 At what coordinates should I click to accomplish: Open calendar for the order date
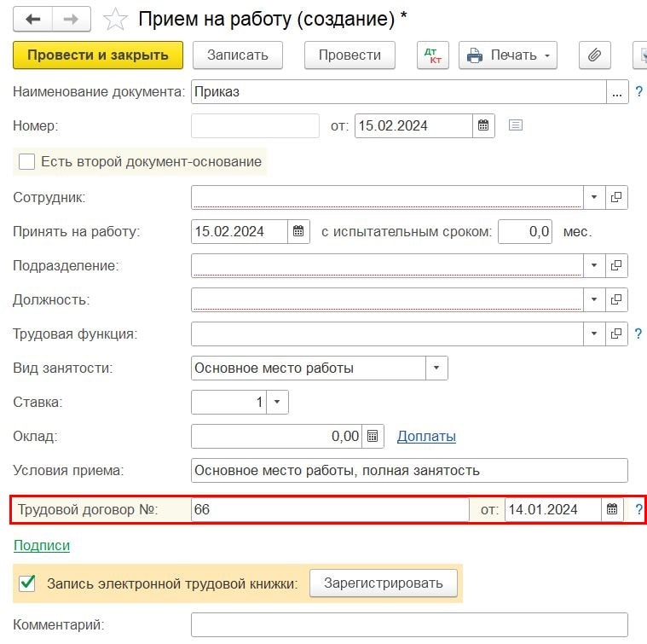click(x=483, y=125)
